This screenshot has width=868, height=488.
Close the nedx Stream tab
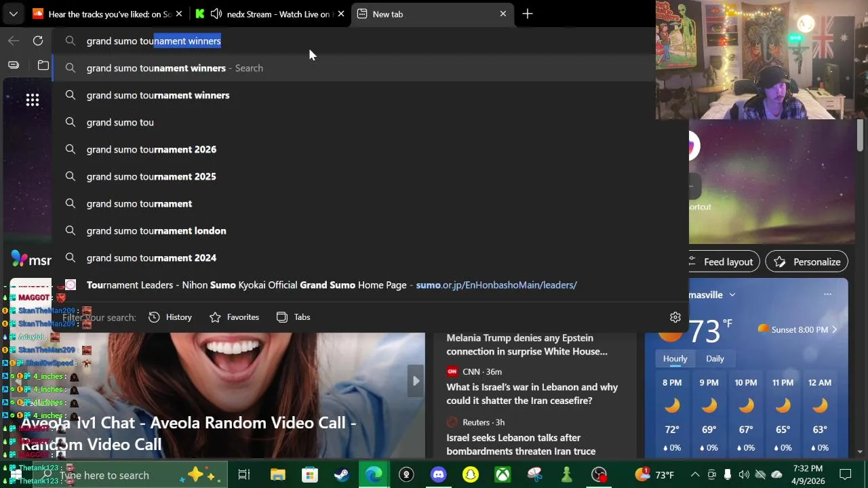click(341, 14)
